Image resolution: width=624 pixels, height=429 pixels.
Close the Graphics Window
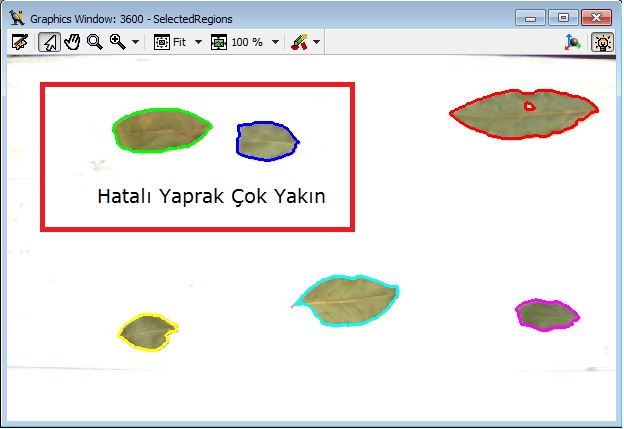(596, 18)
